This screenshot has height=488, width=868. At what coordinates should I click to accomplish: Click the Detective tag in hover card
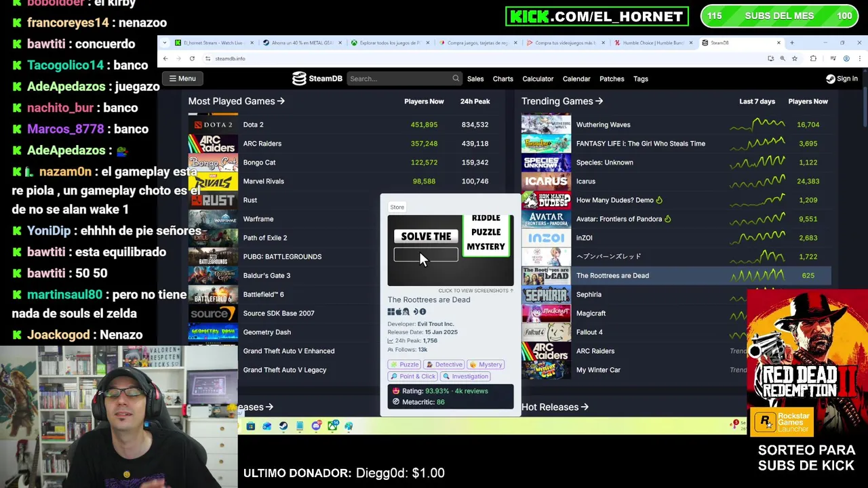tap(443, 365)
